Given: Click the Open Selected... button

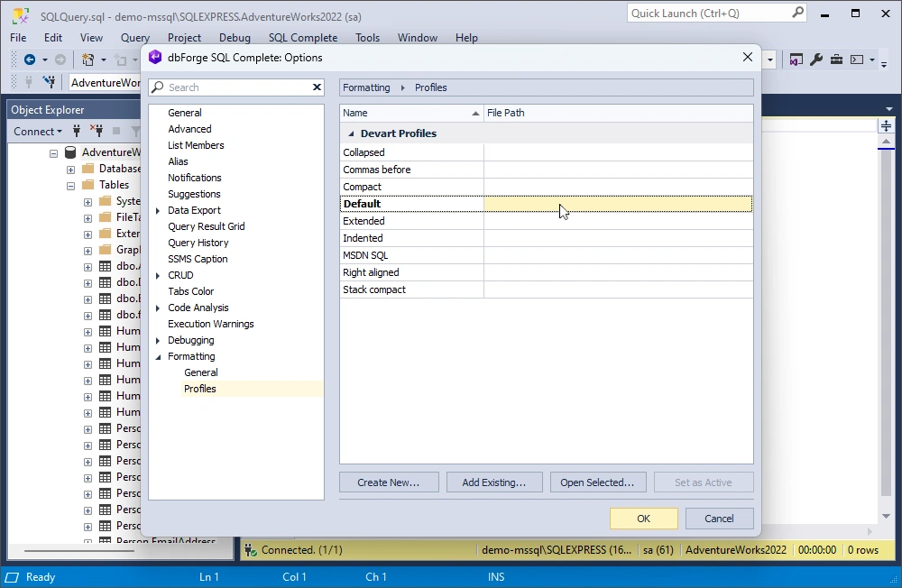Looking at the screenshot, I should [597, 482].
